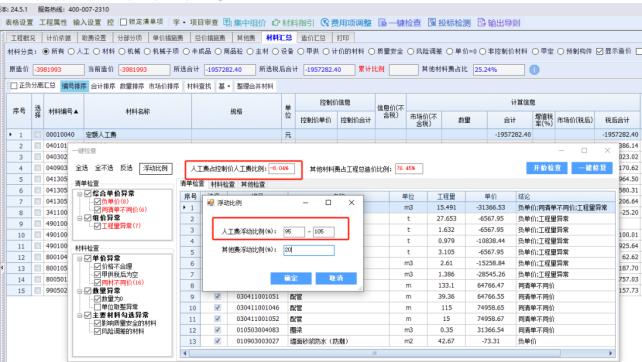Enable the 单位取整异常 checkbox
The height and width of the screenshot is (362, 642).
[97, 307]
